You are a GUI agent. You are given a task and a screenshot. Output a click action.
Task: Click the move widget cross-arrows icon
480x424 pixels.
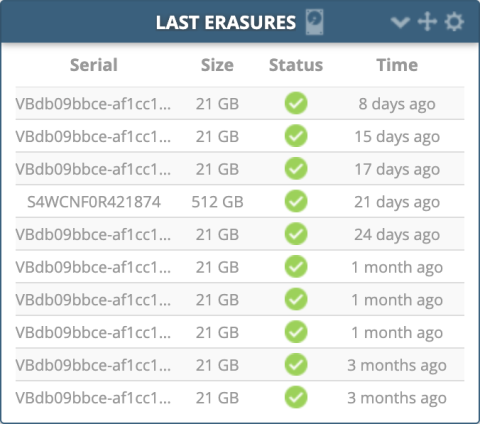[427, 22]
